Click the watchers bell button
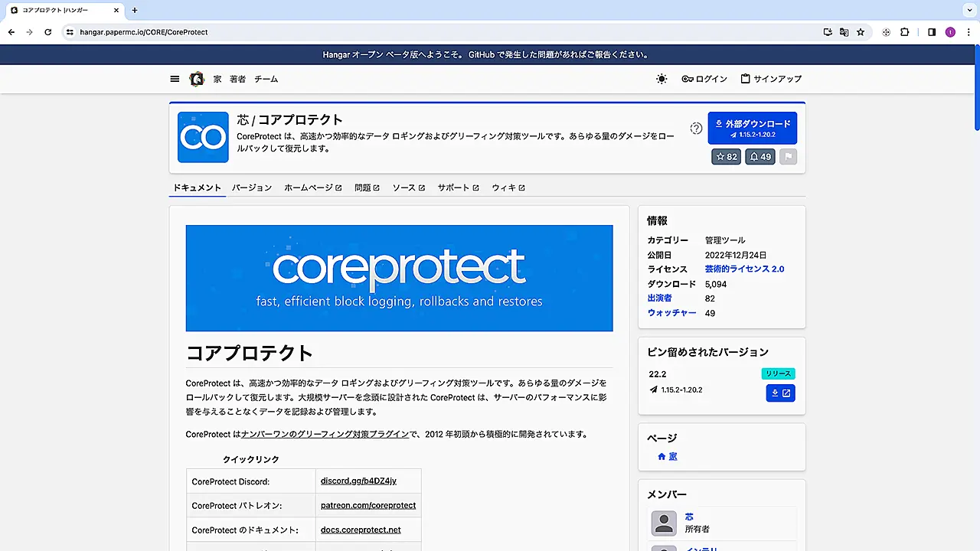980x551 pixels. [x=759, y=157]
